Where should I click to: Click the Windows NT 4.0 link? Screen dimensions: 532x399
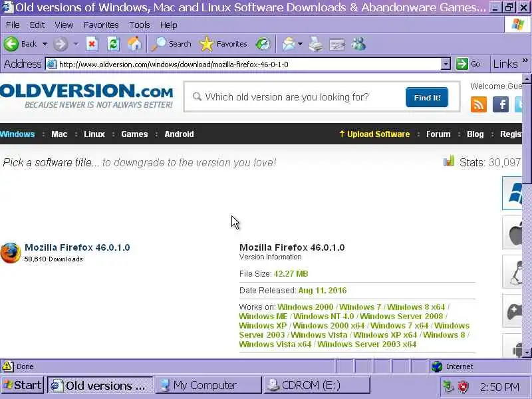point(323,317)
